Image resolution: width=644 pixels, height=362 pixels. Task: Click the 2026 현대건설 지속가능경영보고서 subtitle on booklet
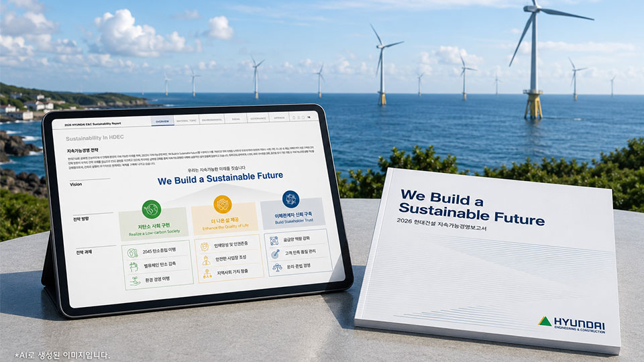coord(441,224)
